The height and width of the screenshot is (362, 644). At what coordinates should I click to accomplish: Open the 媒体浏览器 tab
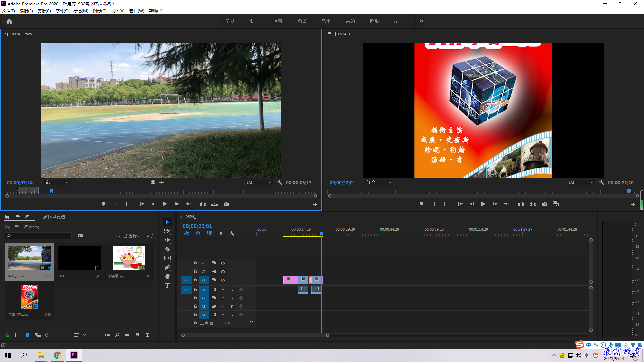(x=54, y=217)
